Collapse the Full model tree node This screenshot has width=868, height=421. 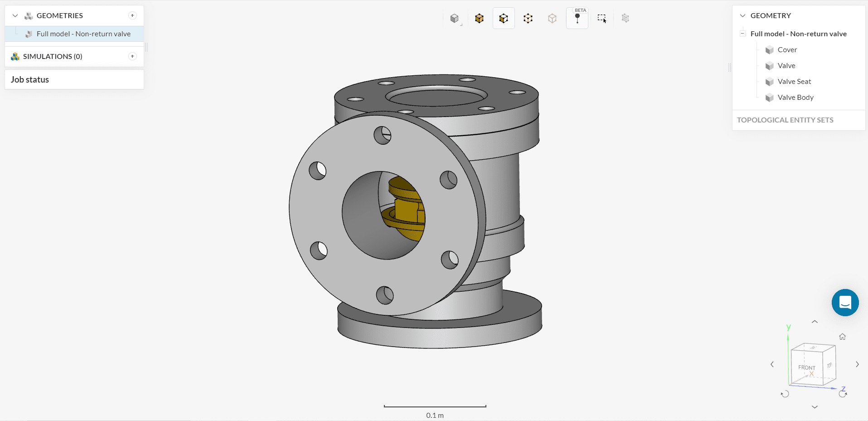742,34
